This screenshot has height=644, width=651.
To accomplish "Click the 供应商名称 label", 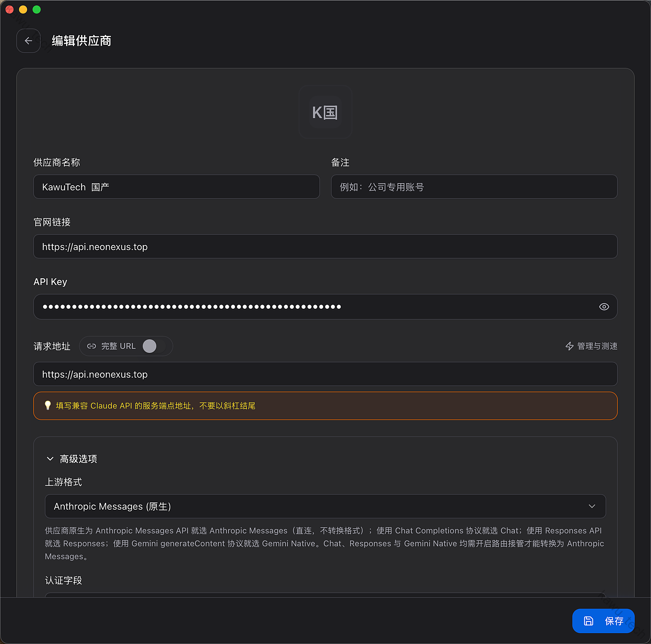I will click(x=57, y=163).
